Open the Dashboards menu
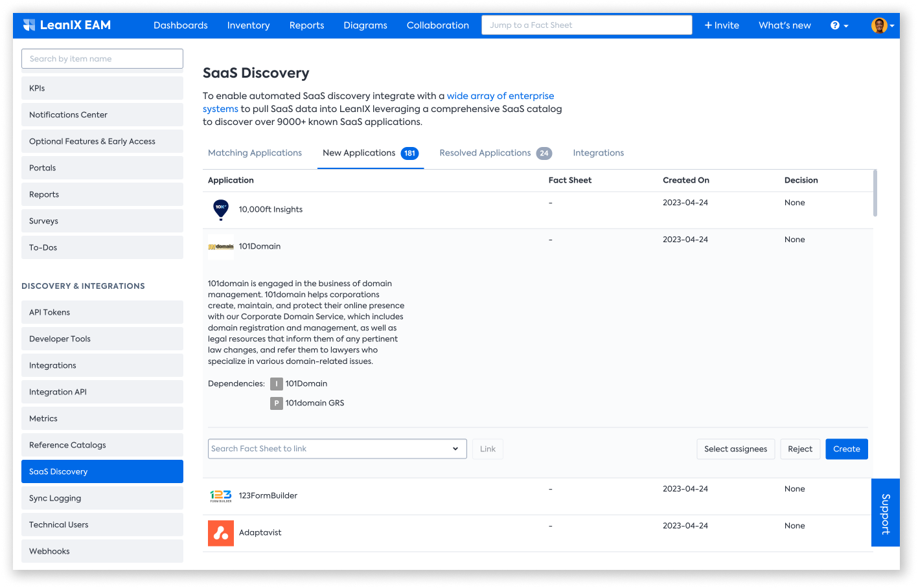The height and width of the screenshot is (588, 918). 181,25
